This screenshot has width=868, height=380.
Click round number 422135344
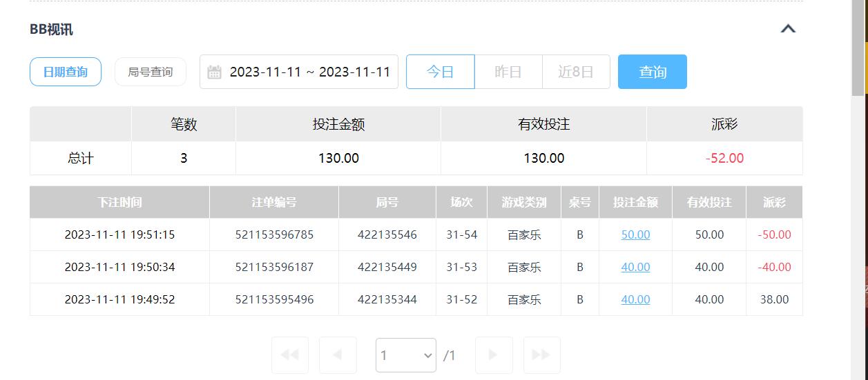(387, 299)
